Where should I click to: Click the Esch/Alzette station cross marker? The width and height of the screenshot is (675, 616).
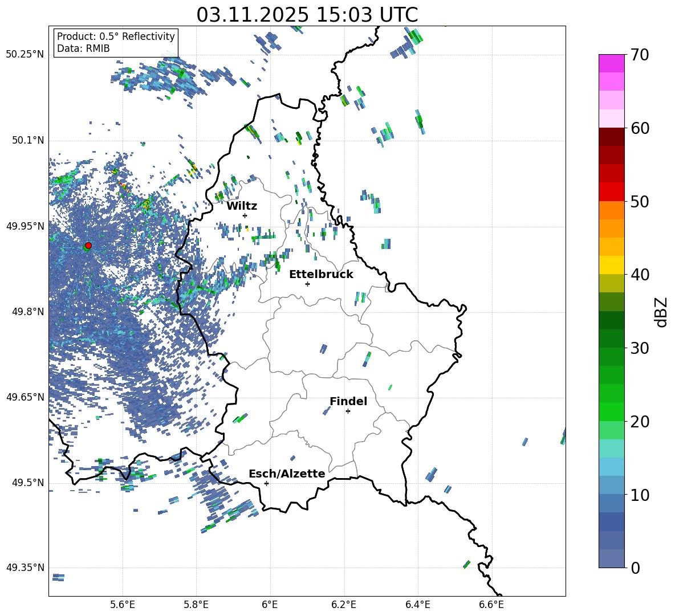click(266, 483)
